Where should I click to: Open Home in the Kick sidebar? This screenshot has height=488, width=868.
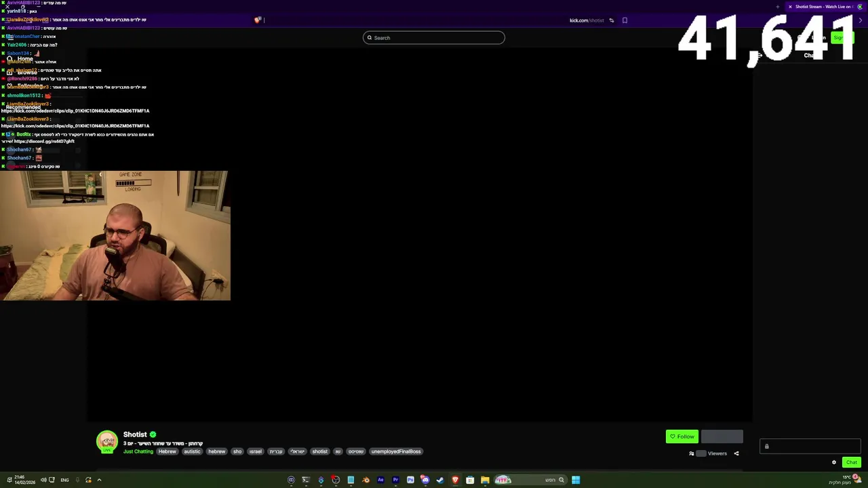point(20,59)
